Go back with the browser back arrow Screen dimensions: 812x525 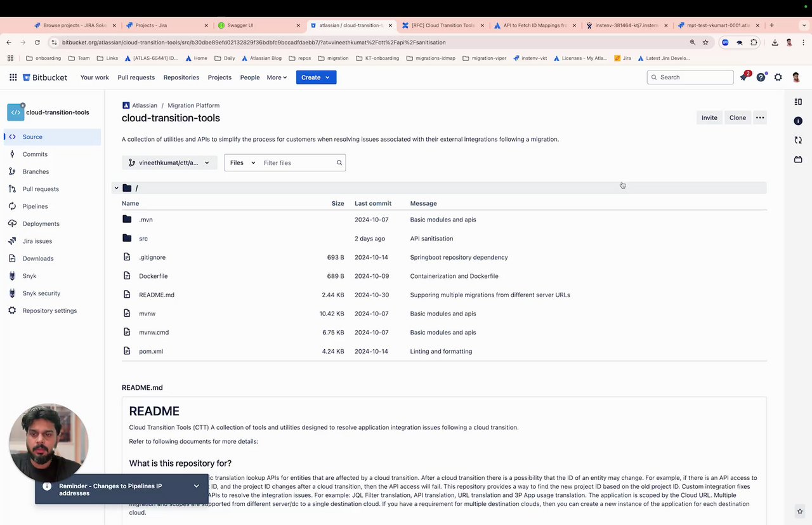(9, 43)
